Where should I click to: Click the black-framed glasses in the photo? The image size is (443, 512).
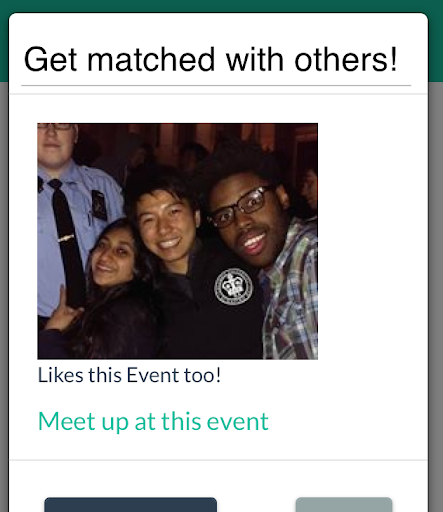pyautogui.click(x=240, y=207)
